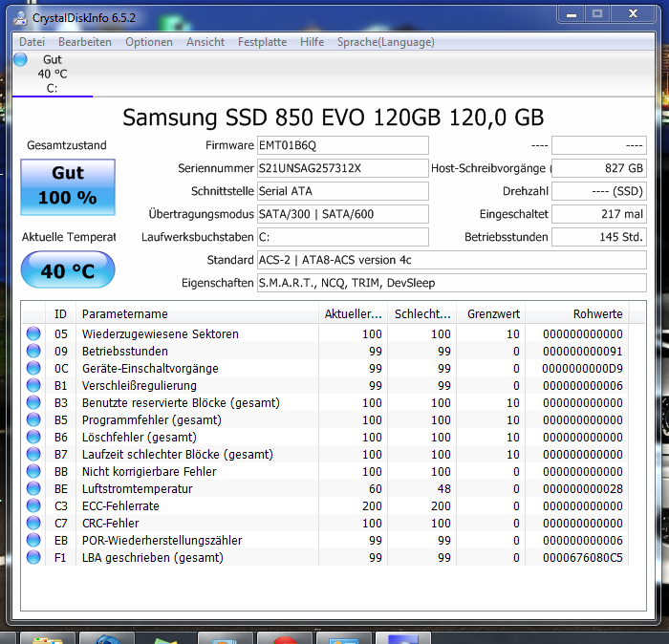Screen dimensions: 669x644
Task: Select the C: drive tab
Action: [52, 74]
